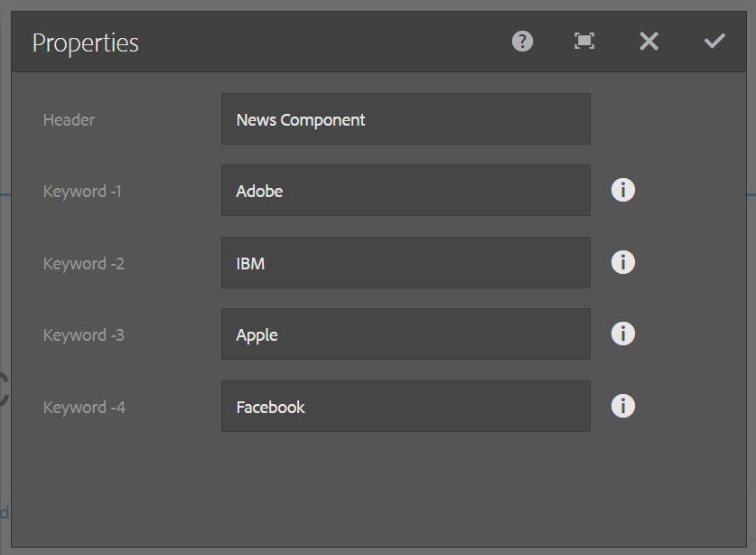
Task: Click the Facebook keyword input field
Action: pos(406,407)
